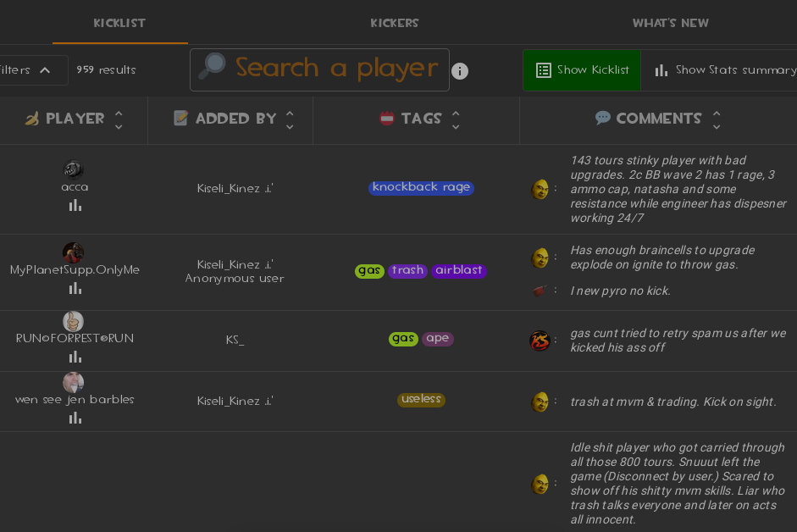Screen dimensions: 797x532
Task: Sort by the COMMENTS column arrows
Action: point(717,120)
